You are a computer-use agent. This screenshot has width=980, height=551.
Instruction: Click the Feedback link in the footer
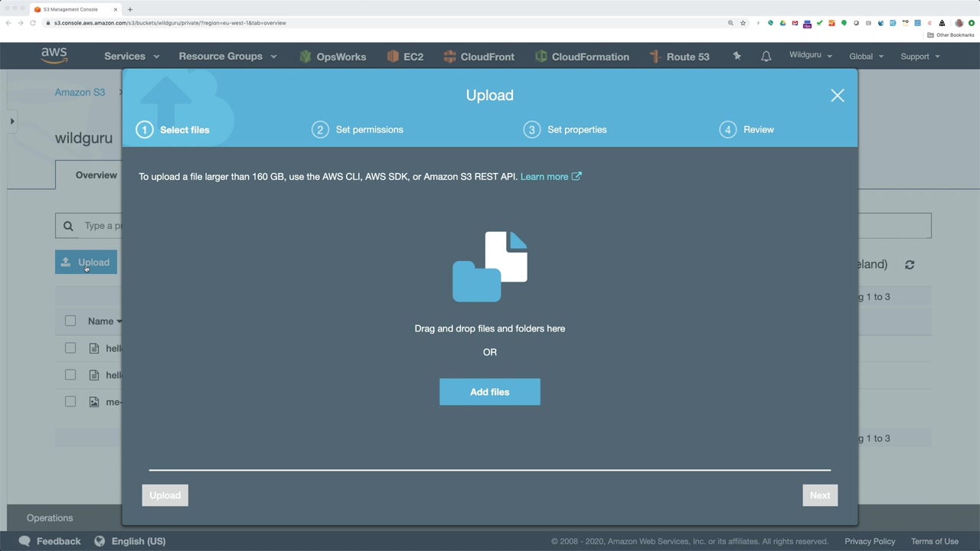coord(58,541)
